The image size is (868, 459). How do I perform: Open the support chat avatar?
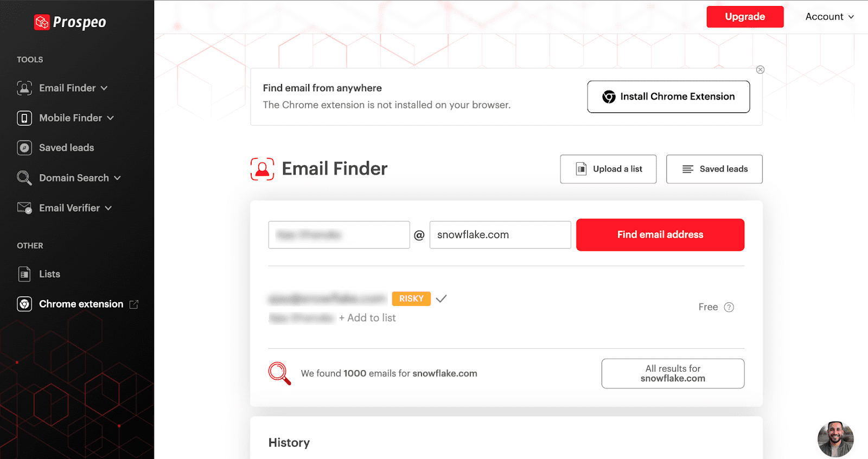pos(835,439)
